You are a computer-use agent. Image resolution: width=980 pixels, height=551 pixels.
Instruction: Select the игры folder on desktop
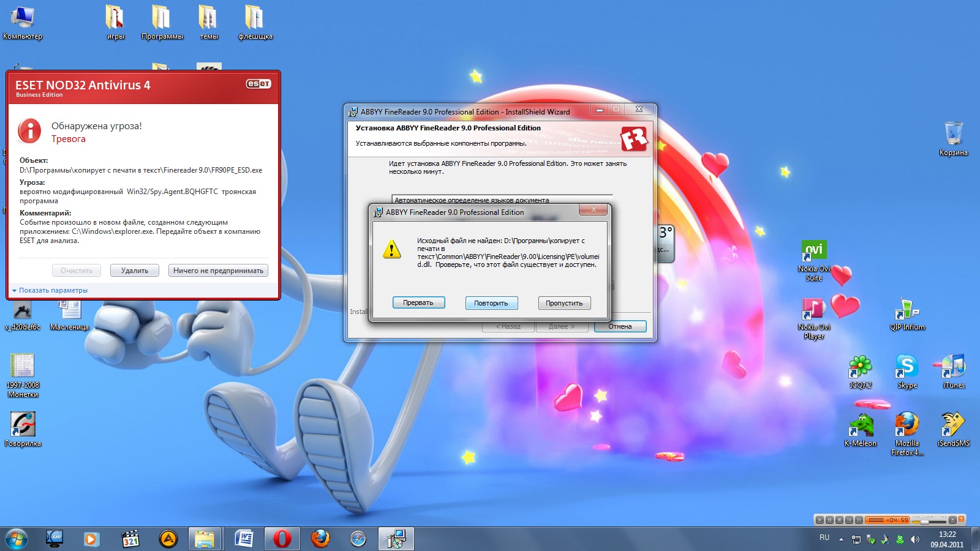(115, 23)
